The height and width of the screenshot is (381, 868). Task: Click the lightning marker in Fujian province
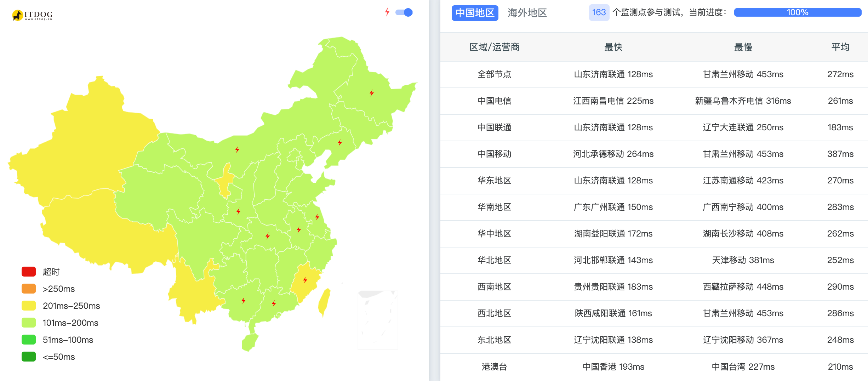[305, 280]
